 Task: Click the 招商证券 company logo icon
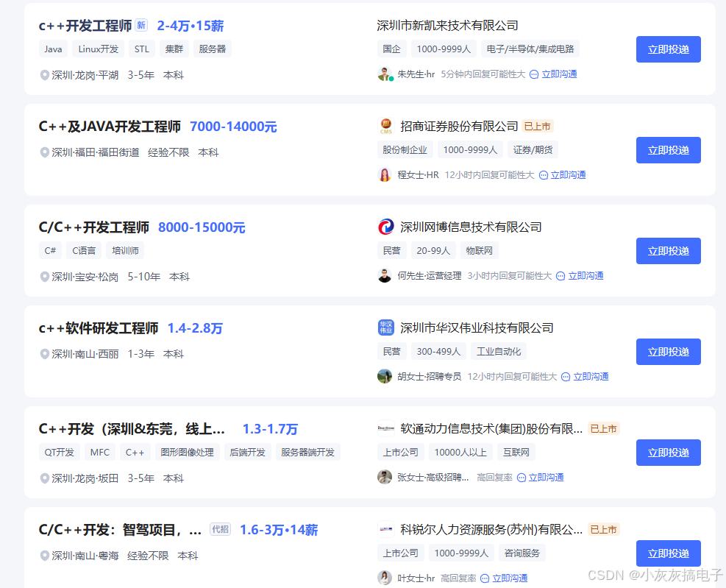(x=385, y=126)
